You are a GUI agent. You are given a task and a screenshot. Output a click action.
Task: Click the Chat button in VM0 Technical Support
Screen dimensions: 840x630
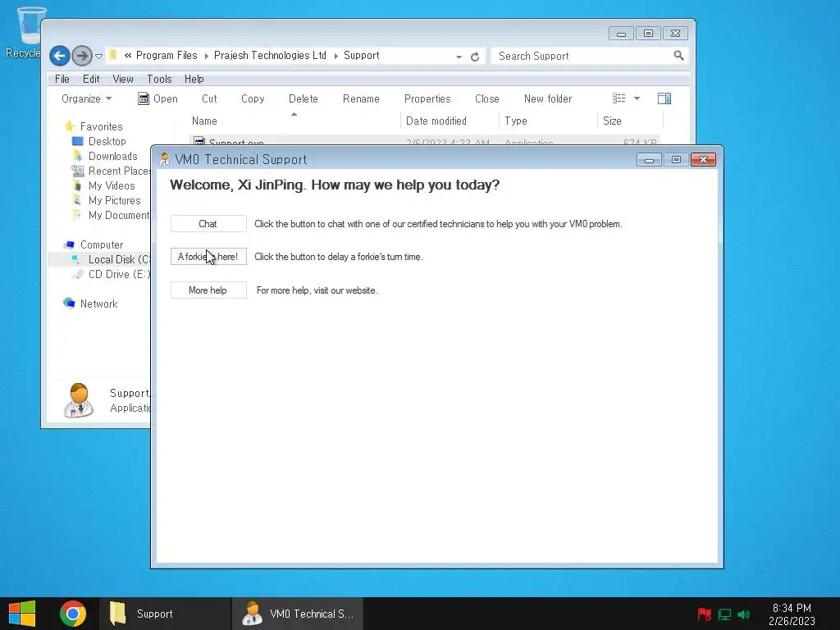pos(208,224)
